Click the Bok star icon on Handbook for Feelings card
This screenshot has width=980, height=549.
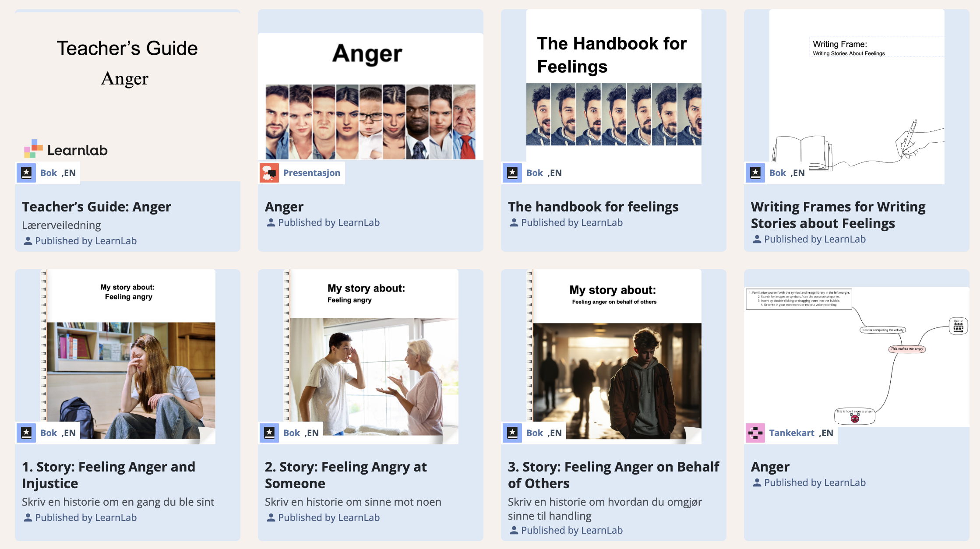click(x=512, y=173)
